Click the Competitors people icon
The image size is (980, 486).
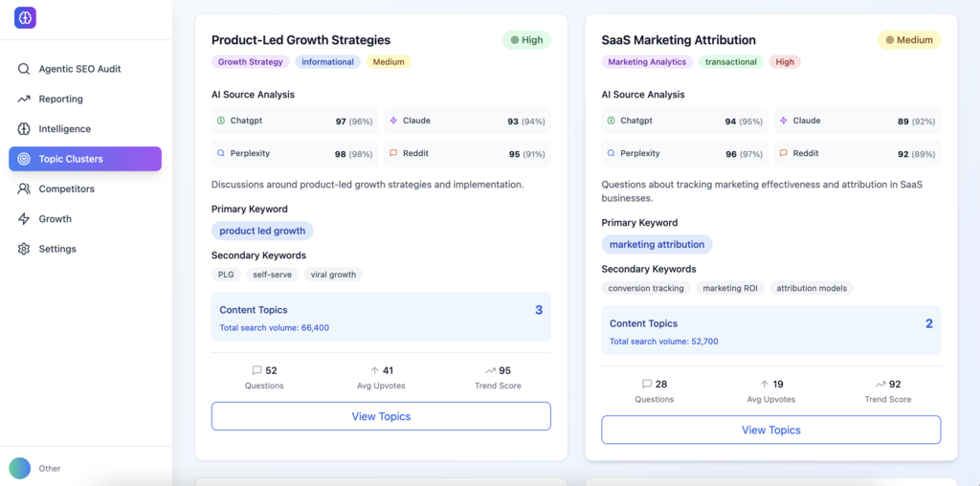pos(24,188)
